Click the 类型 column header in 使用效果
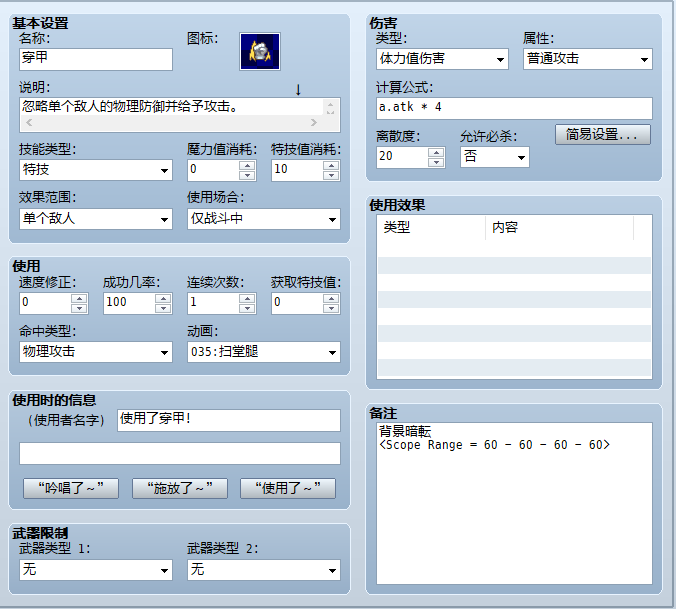 click(432, 227)
